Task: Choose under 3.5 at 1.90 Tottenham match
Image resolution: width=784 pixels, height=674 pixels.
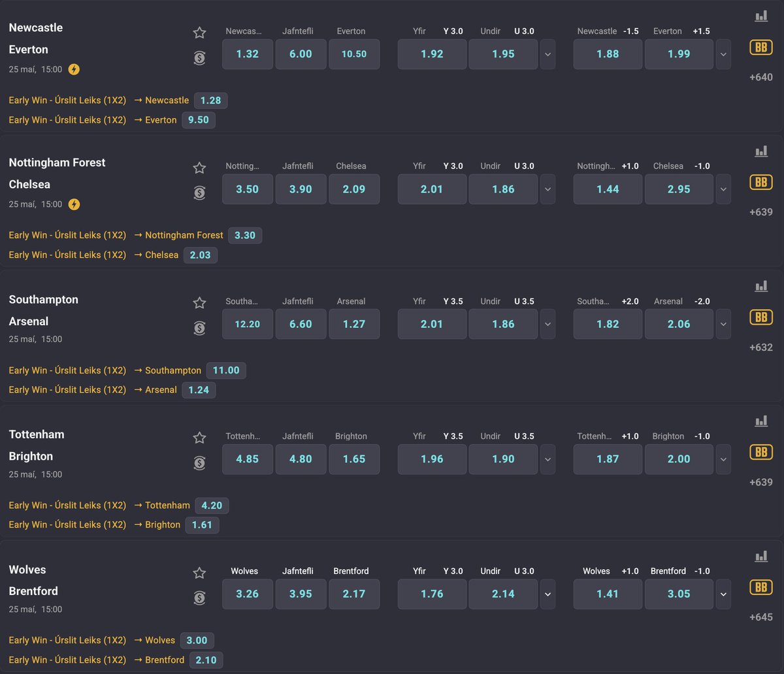Action: coord(503,459)
